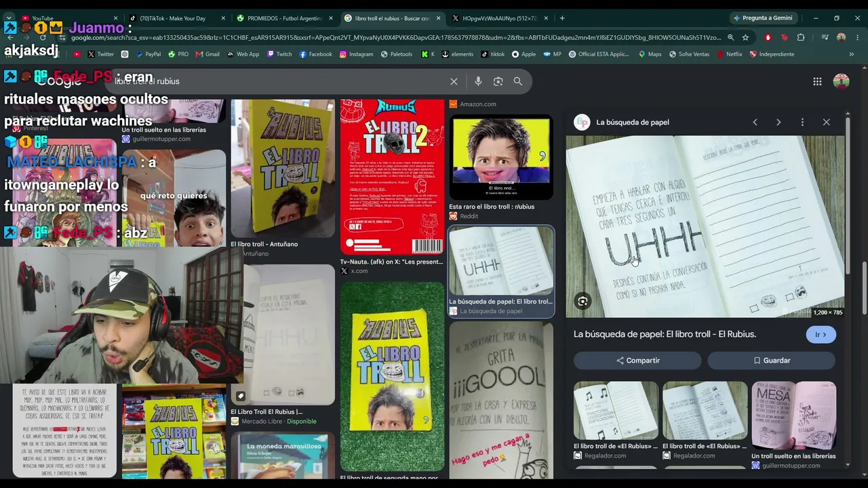868x488 pixels.
Task: Open the Paletools bookmark
Action: (396, 54)
